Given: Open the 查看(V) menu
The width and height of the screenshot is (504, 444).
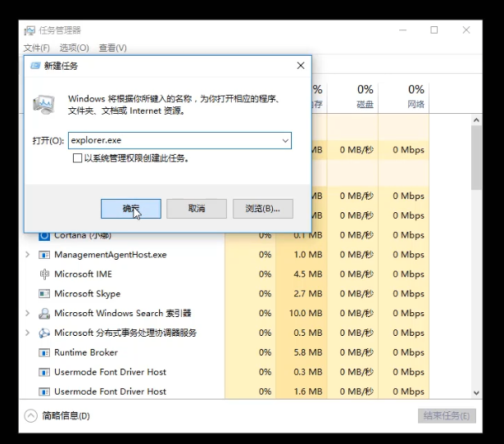Looking at the screenshot, I should tap(113, 48).
